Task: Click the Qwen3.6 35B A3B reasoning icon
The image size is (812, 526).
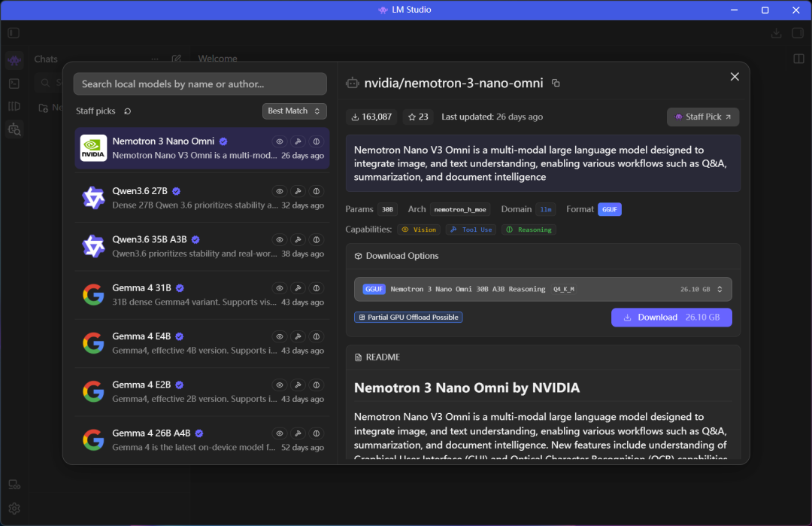Action: (317, 239)
